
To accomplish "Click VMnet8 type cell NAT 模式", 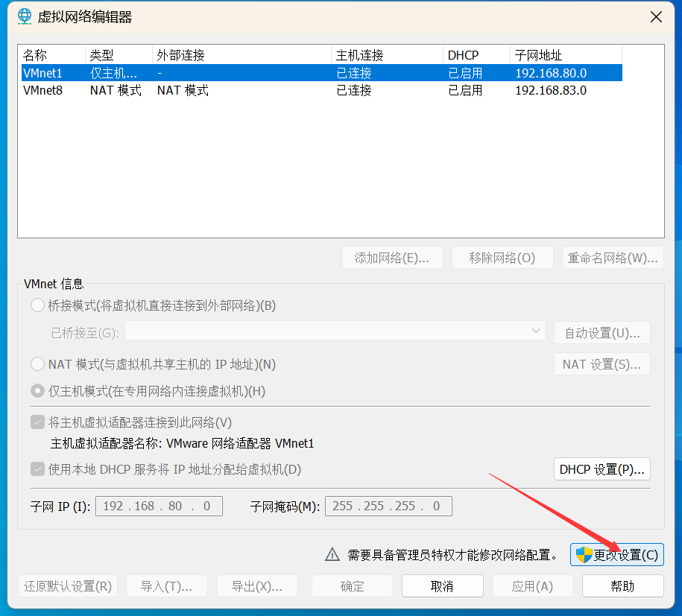I will (x=116, y=90).
